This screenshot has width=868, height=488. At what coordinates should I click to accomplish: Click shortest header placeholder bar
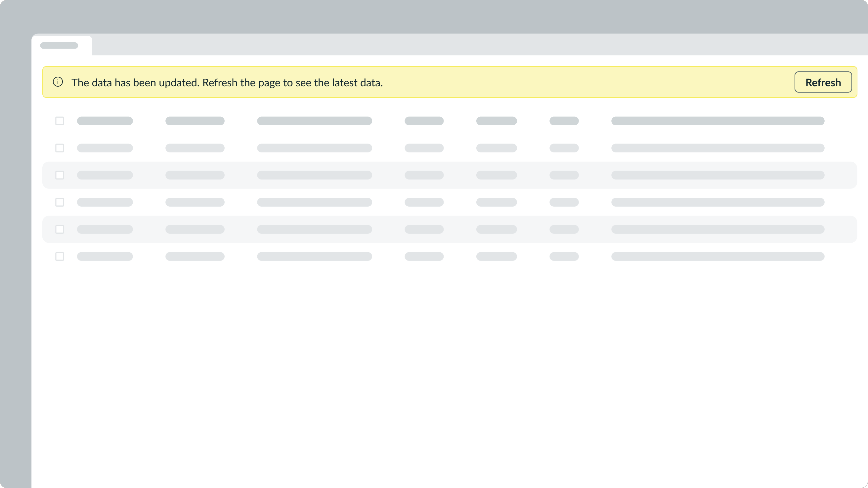click(x=564, y=121)
